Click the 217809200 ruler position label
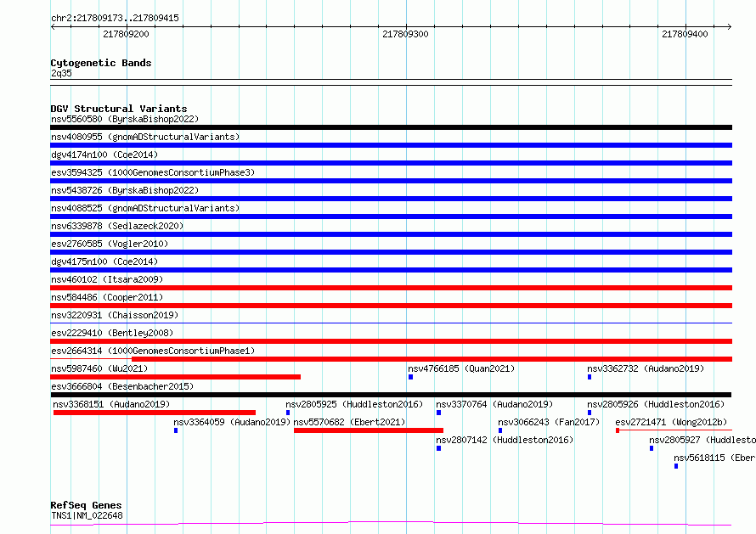Viewport: 756px width, 534px height. (x=126, y=34)
